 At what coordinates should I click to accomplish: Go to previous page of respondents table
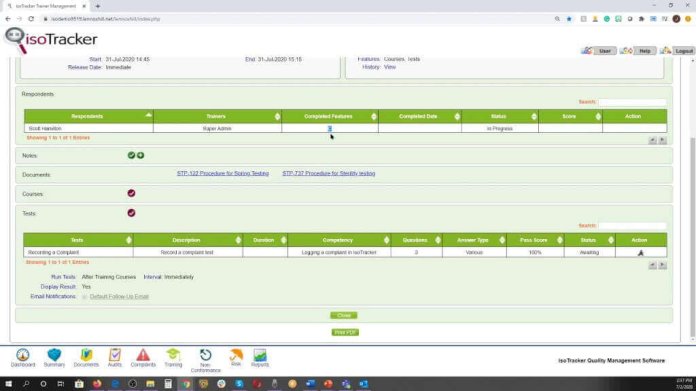point(652,140)
